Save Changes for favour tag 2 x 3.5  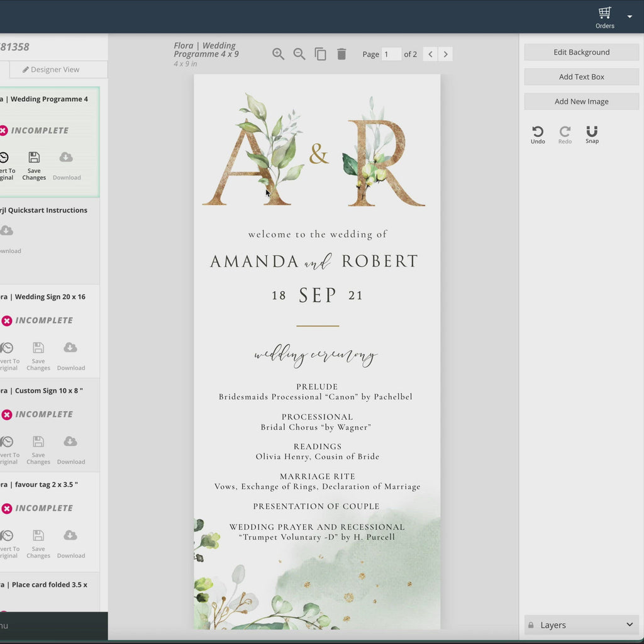point(38,544)
